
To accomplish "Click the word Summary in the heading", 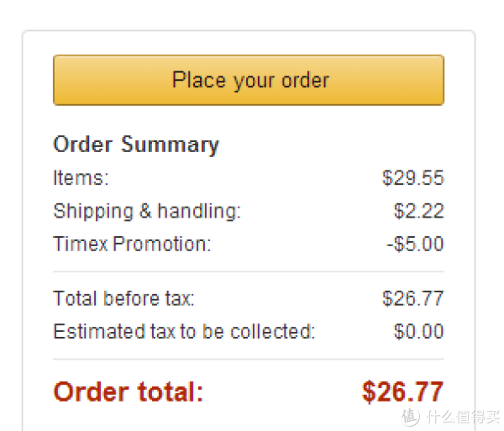I will coord(170,145).
